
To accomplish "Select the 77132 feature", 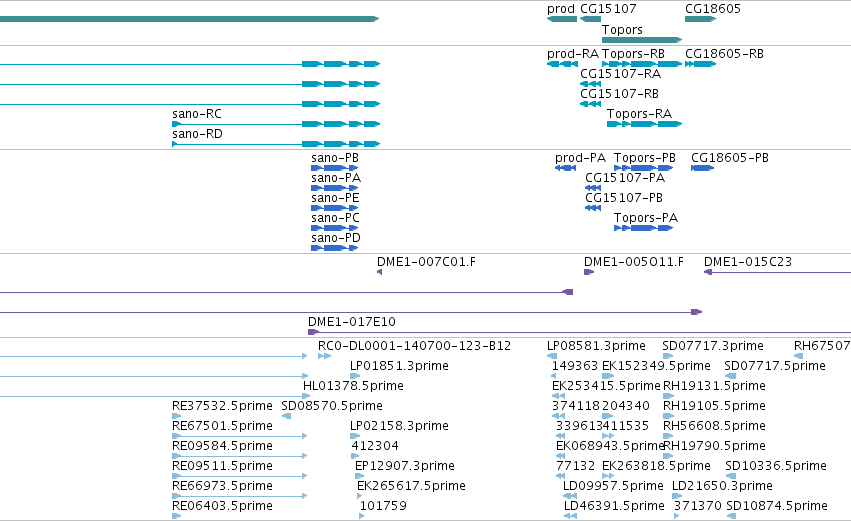I will pos(561,477).
